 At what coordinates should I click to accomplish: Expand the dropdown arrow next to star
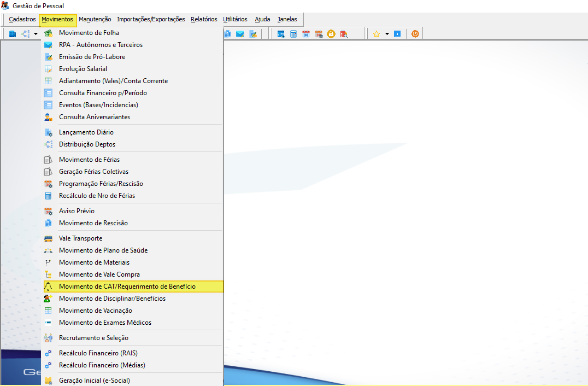(387, 34)
